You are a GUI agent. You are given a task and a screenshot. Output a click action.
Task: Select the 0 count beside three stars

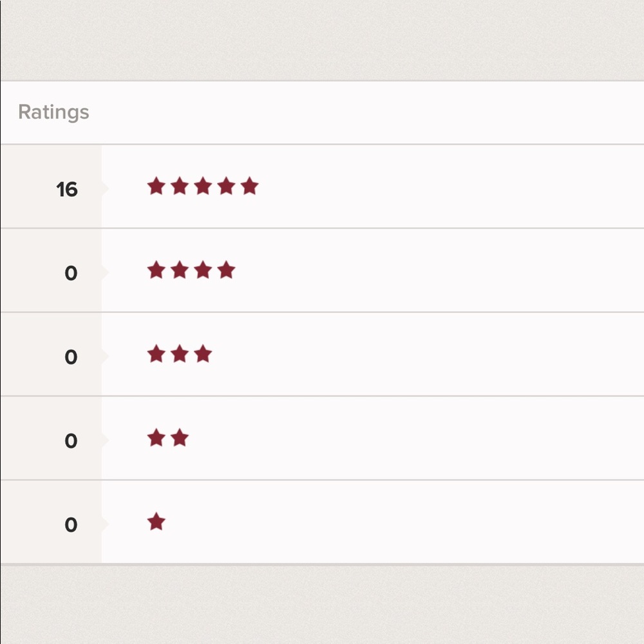[x=71, y=357]
